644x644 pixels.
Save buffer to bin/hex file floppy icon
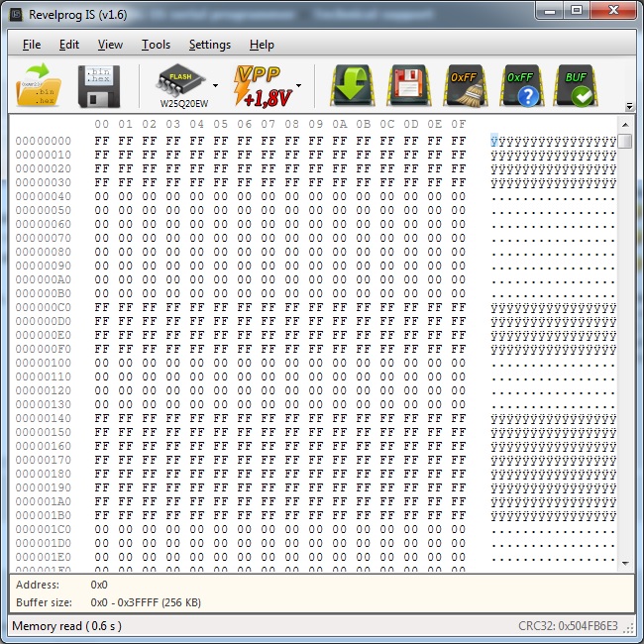99,86
